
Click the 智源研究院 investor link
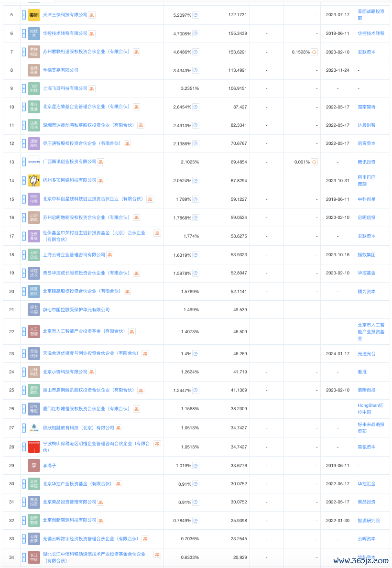coord(369,521)
